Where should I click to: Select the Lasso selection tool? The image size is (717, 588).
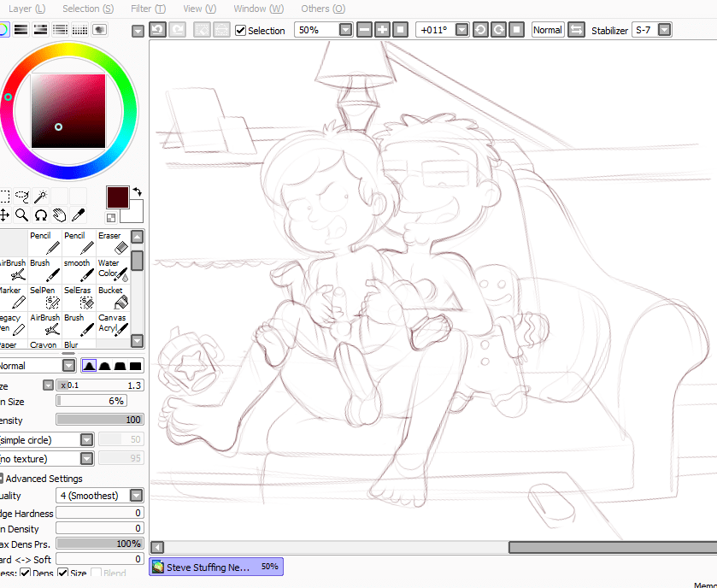coord(22,197)
